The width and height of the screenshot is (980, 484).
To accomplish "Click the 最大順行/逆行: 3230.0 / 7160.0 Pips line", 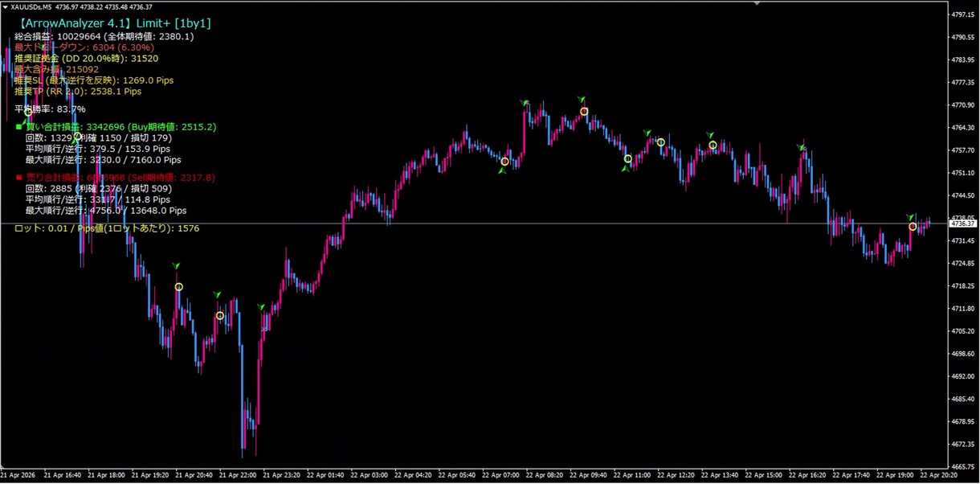I will coord(104,160).
